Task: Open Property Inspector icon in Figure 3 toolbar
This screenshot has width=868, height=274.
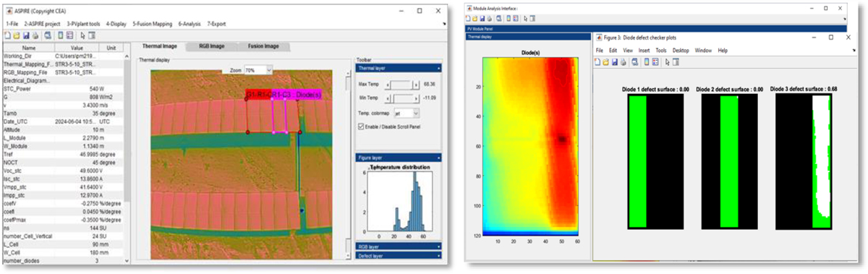Action: [x=676, y=62]
